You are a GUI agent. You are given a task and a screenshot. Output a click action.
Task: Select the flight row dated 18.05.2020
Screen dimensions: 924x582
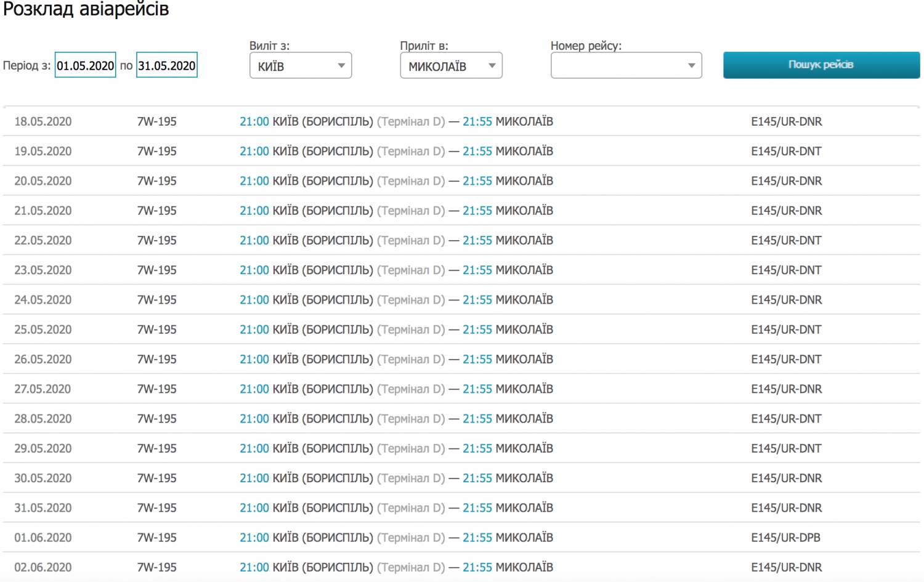tap(43, 122)
